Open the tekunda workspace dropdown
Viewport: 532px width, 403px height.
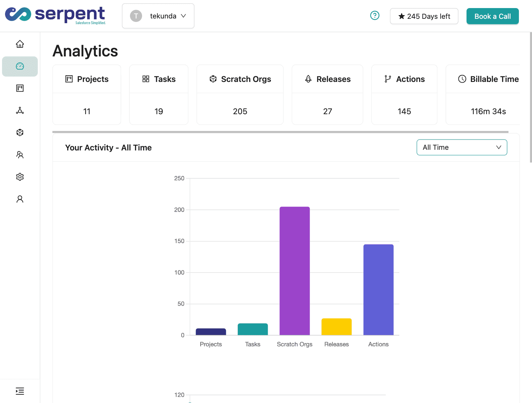(158, 16)
